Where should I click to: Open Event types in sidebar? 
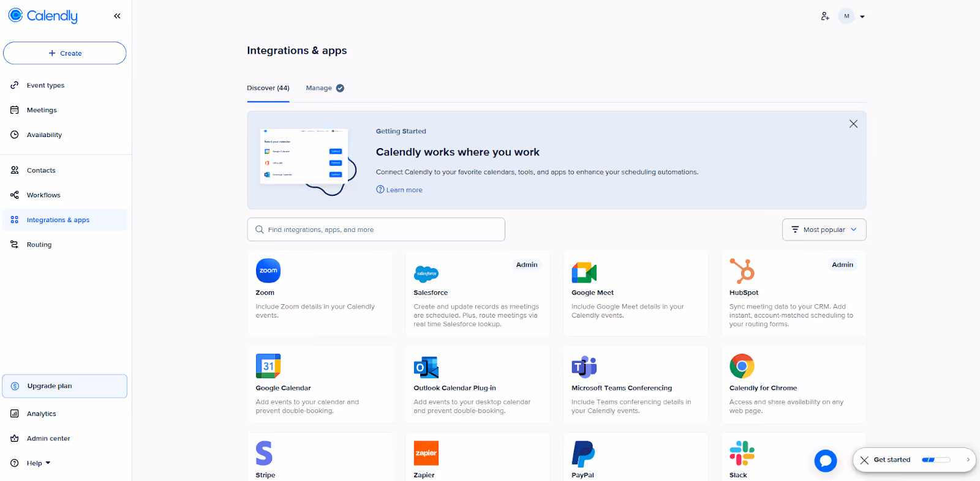click(x=45, y=85)
